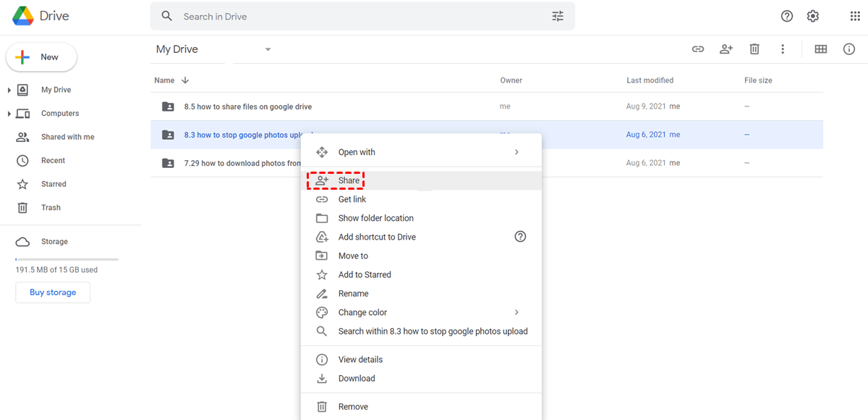
Task: Switch to grid layout view
Action: point(821,49)
